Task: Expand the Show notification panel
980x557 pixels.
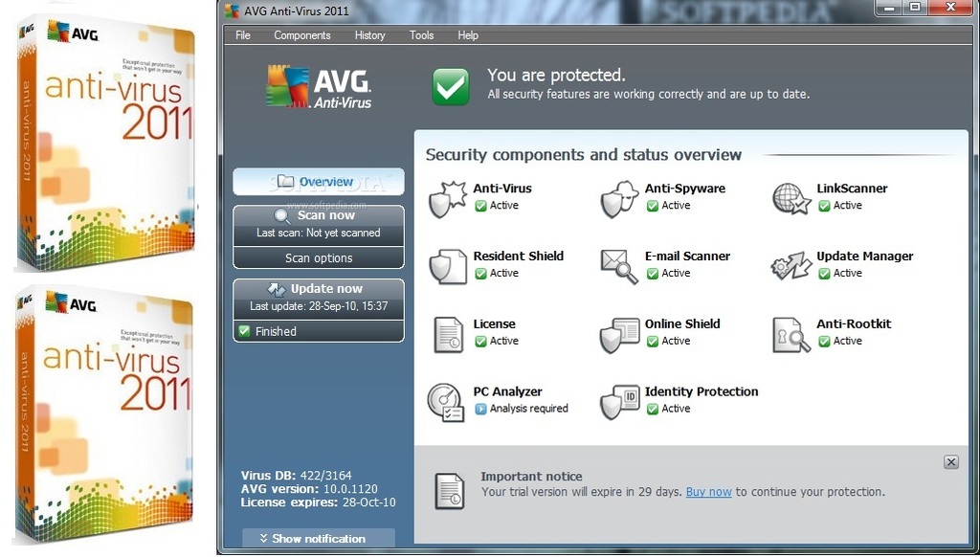Action: (318, 538)
